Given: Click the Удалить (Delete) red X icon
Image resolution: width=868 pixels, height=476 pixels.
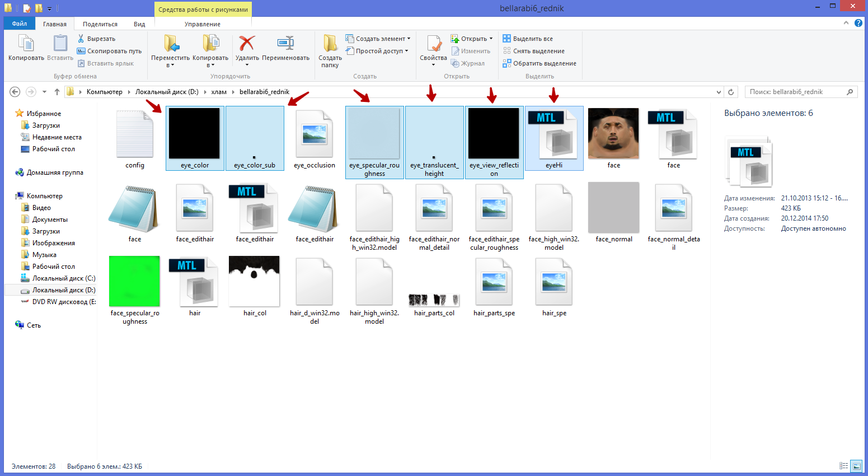Looking at the screenshot, I should [247, 44].
